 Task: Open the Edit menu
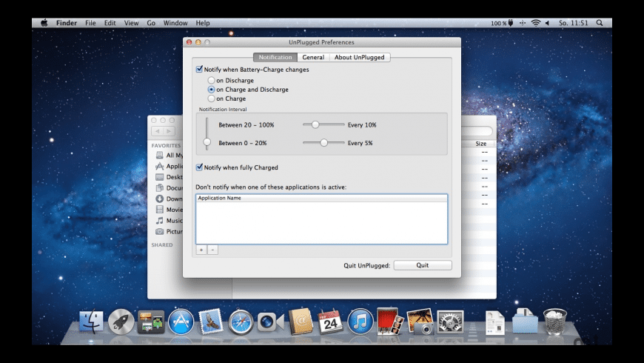110,23
